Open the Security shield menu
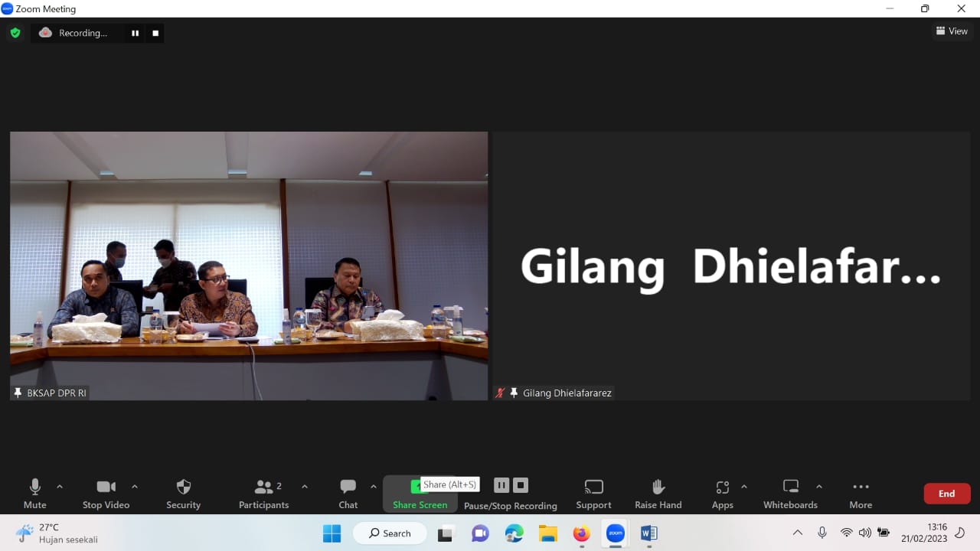This screenshot has width=980, height=551. click(x=184, y=494)
